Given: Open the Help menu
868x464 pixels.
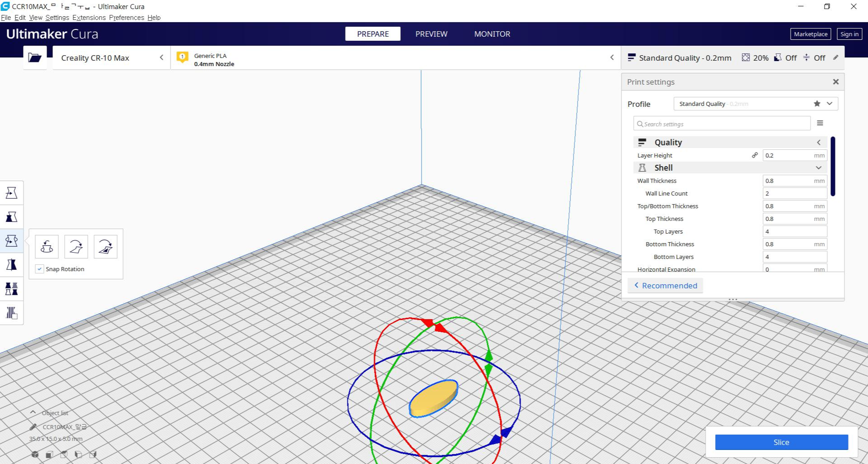Looking at the screenshot, I should point(154,18).
